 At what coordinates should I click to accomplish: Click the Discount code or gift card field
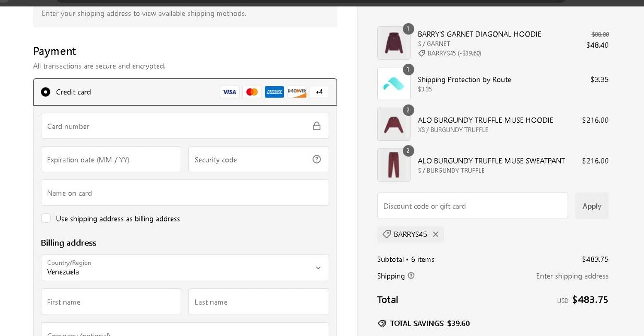[472, 206]
